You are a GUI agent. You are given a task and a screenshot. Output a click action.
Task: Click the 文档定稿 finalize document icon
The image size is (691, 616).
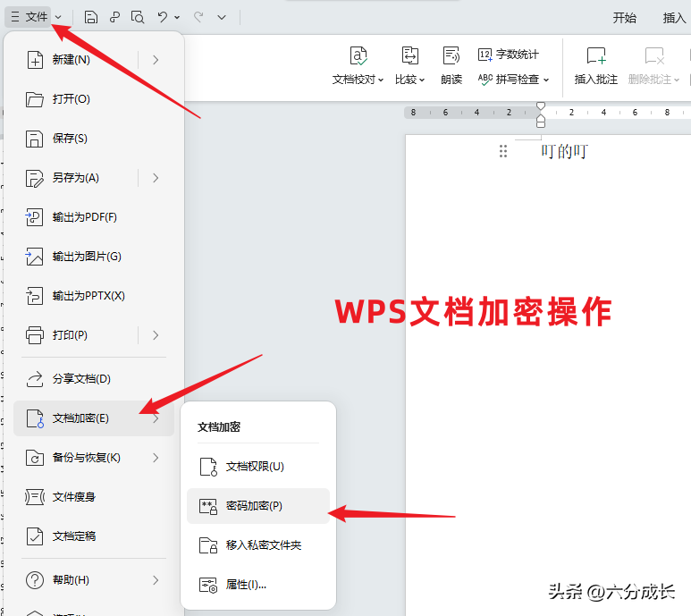pos(34,536)
